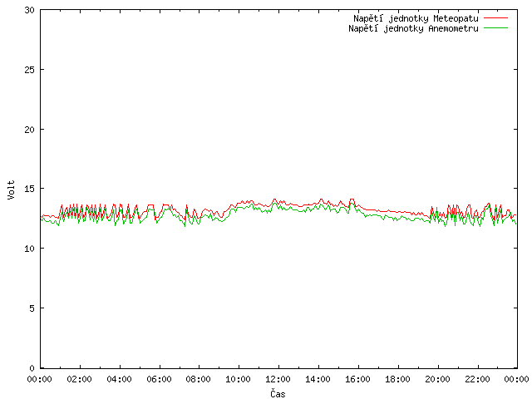Click the x-axis label 04:00
The image size is (532, 399).
pyautogui.click(x=119, y=379)
